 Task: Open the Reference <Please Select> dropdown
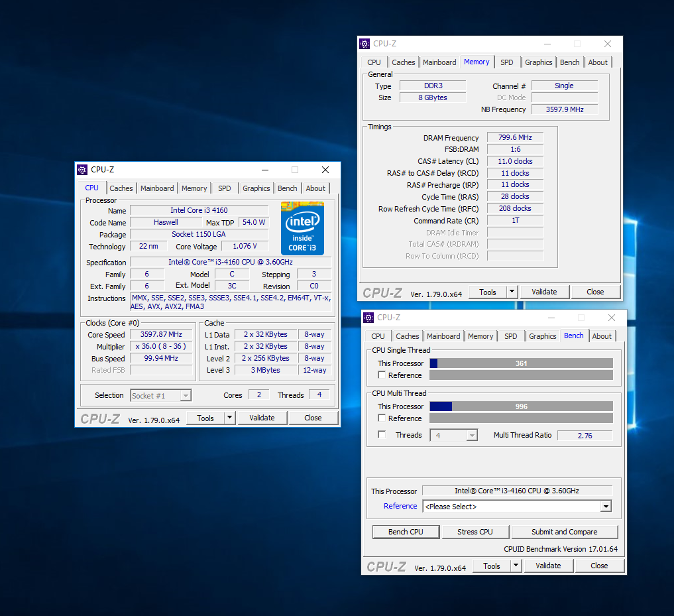click(517, 507)
